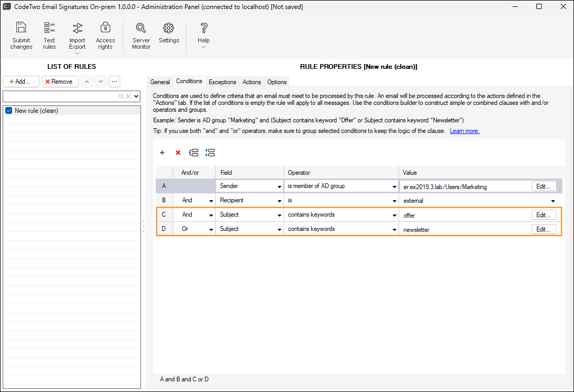This screenshot has height=392, width=574.
Task: Expand the external value dropdown in row B
Action: click(553, 201)
